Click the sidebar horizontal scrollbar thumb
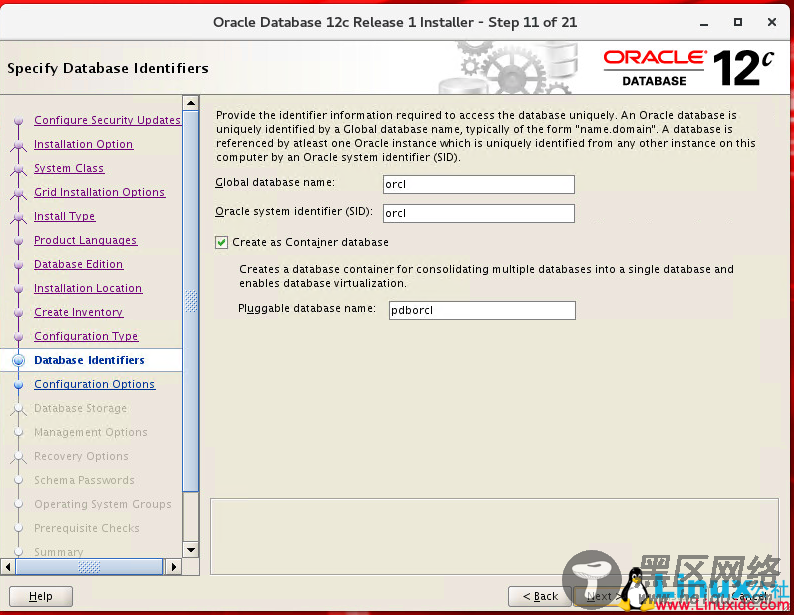Viewport: 794px width, 615px height. [89, 566]
